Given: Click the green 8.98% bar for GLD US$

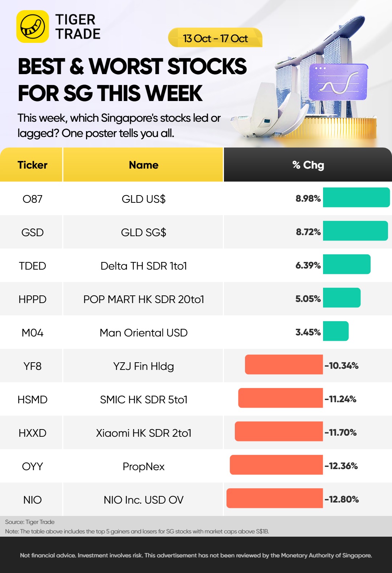Looking at the screenshot, I should (356, 198).
